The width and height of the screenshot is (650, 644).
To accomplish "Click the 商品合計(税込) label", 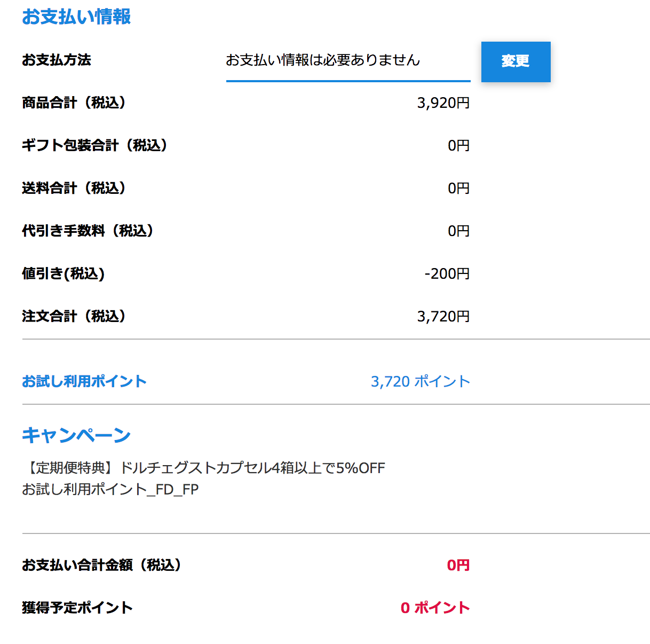I will [74, 103].
